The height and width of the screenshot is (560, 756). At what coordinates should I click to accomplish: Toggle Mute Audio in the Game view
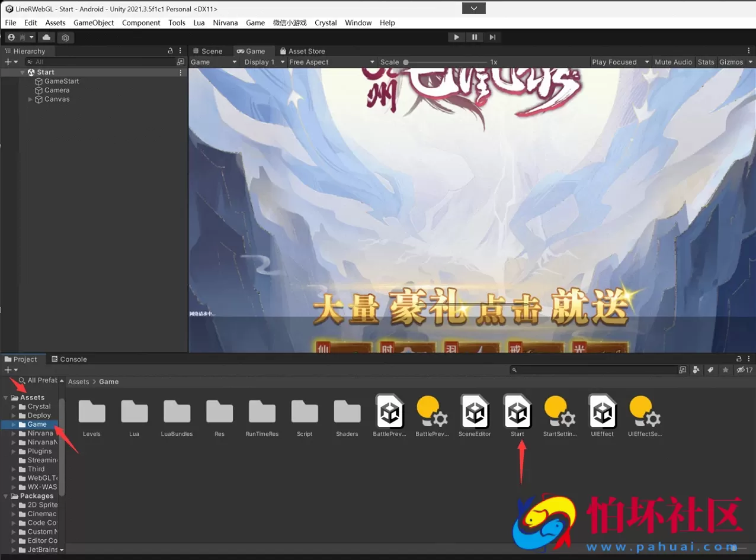click(673, 62)
